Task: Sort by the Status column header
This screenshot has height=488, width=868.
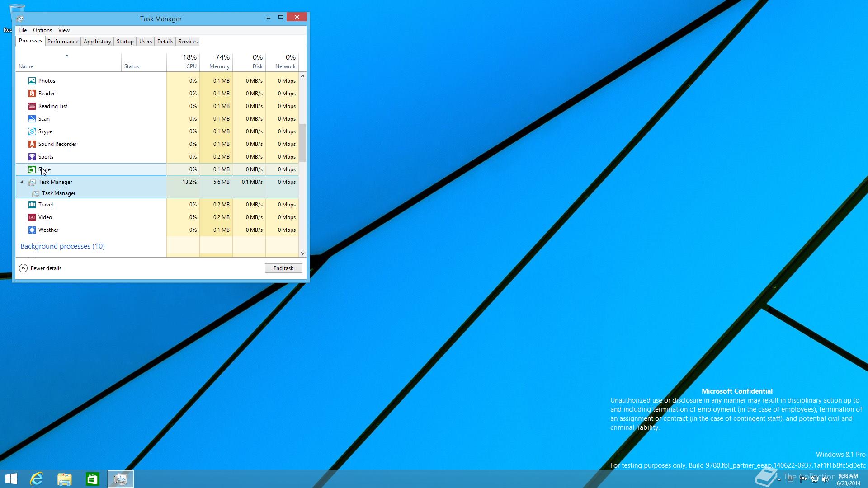Action: (x=144, y=62)
